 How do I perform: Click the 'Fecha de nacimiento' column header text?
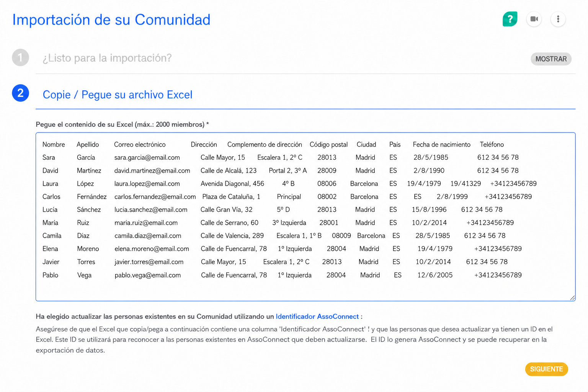(x=441, y=145)
